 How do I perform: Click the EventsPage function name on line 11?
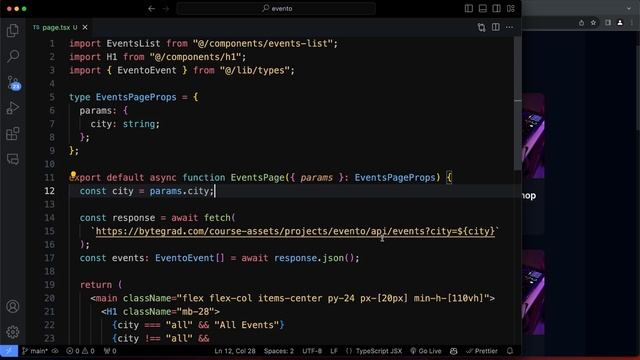[x=257, y=178]
